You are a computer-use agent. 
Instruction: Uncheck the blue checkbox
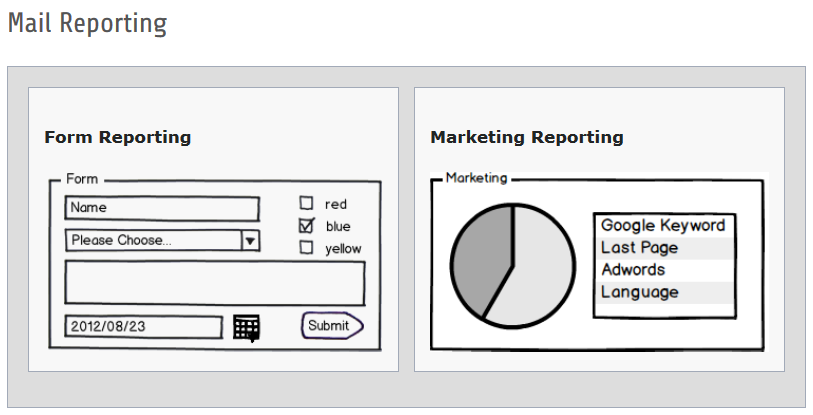pyautogui.click(x=307, y=225)
